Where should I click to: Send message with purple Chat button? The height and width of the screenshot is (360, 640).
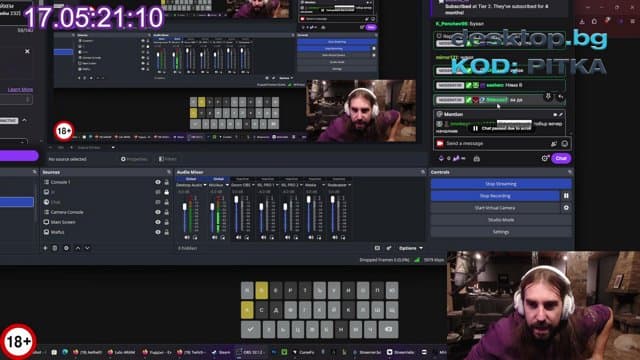click(x=561, y=158)
